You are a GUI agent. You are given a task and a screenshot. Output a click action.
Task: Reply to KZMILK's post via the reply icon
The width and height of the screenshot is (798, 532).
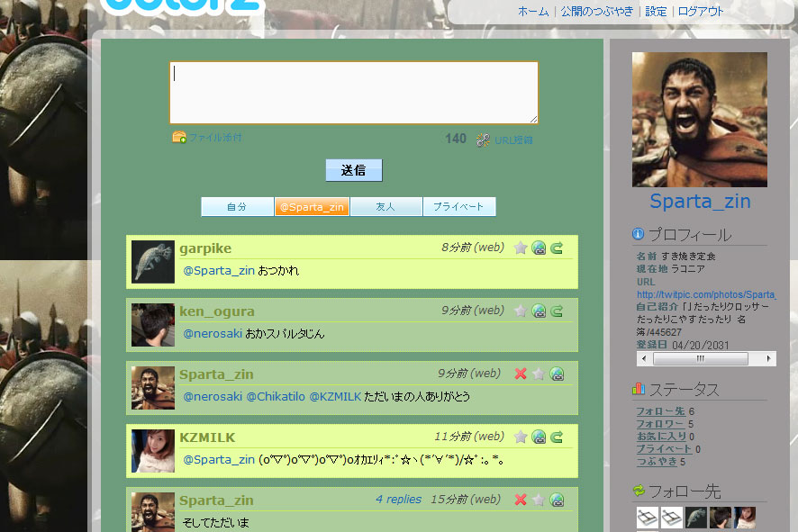(539, 437)
